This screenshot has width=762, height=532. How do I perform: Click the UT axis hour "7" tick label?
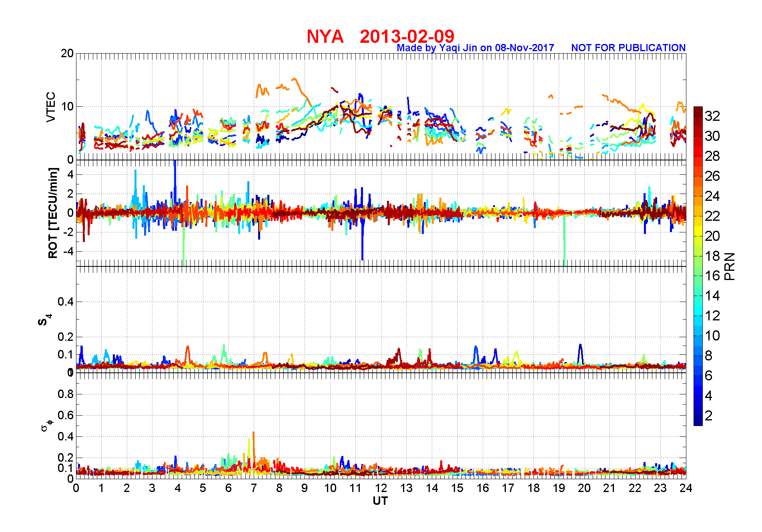tap(254, 488)
